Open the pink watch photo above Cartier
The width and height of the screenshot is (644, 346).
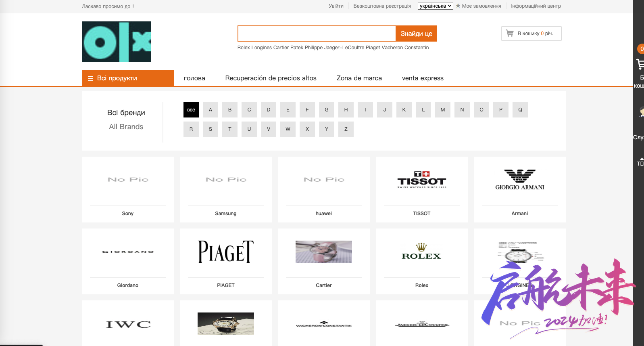[324, 252]
